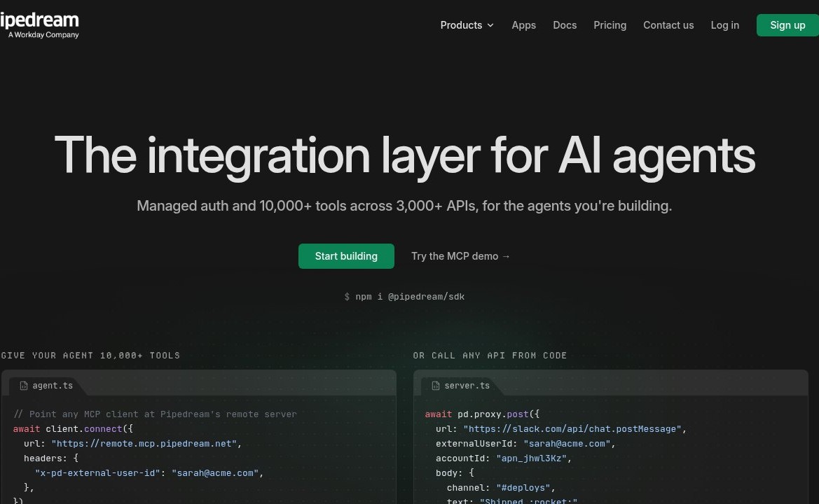The width and height of the screenshot is (819, 504).
Task: Click the arrow after MCP demo
Action: pyautogui.click(x=506, y=256)
